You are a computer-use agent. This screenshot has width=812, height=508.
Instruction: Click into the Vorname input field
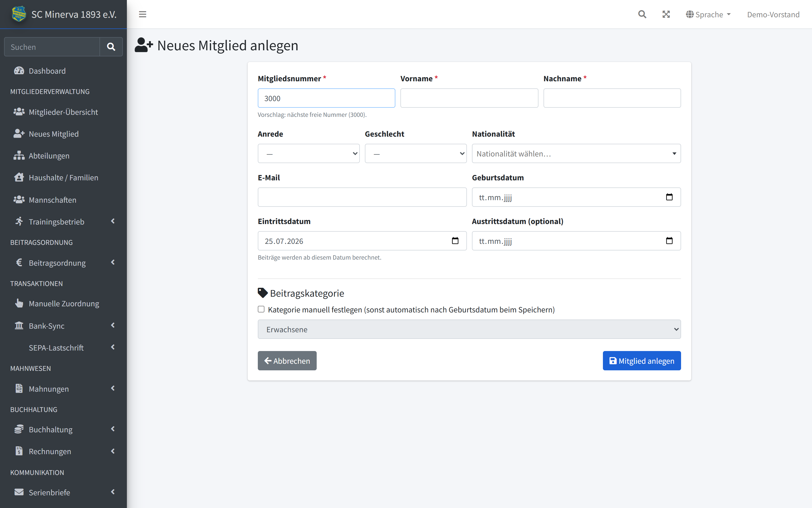tap(469, 98)
